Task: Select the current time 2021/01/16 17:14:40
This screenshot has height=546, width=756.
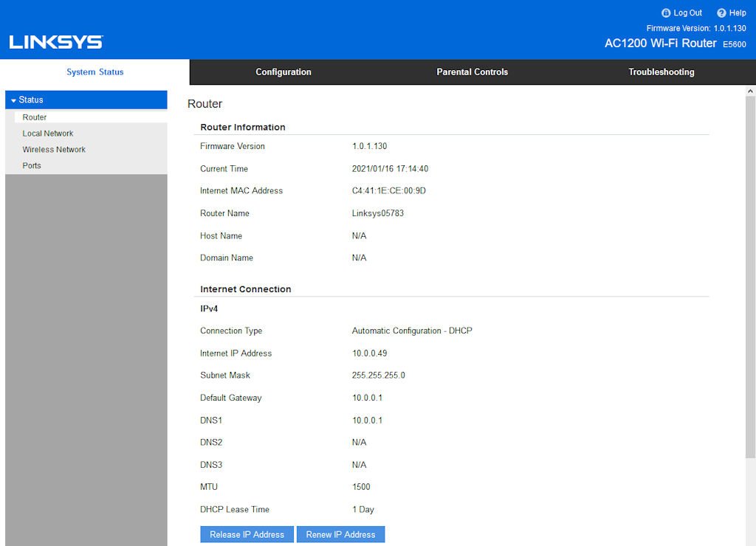Action: (390, 169)
